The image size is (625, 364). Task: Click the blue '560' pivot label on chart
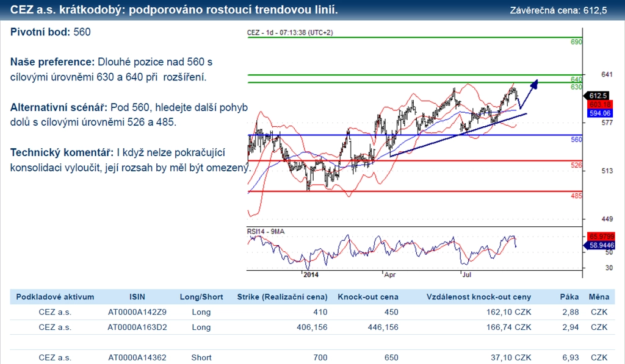click(x=576, y=140)
